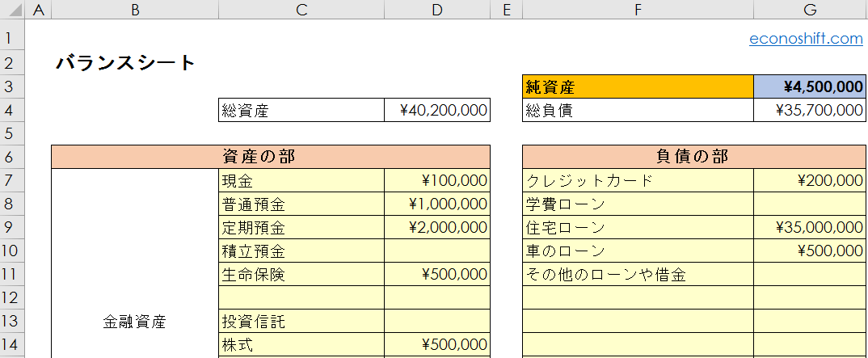Open the econoshift.com hyperlink

806,38
